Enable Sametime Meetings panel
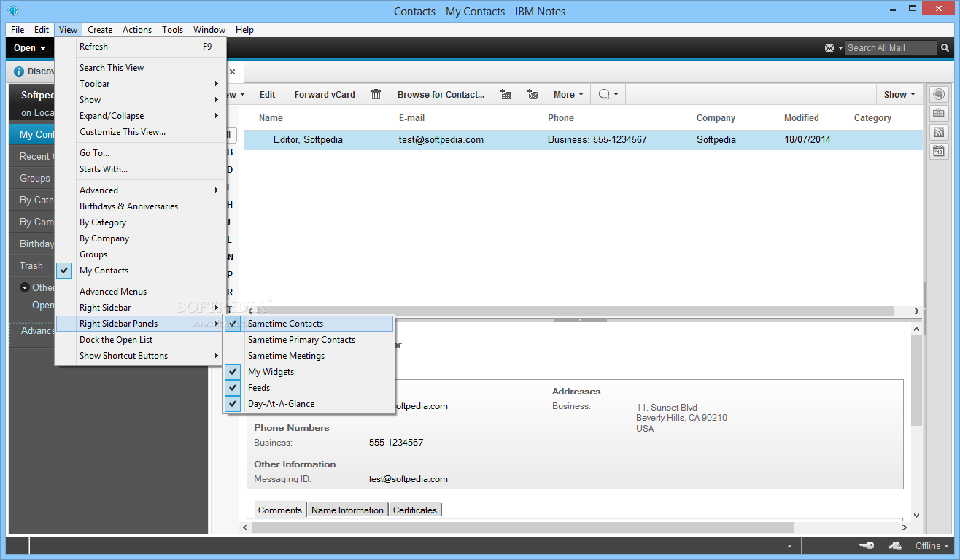Image resolution: width=960 pixels, height=560 pixels. (309, 356)
